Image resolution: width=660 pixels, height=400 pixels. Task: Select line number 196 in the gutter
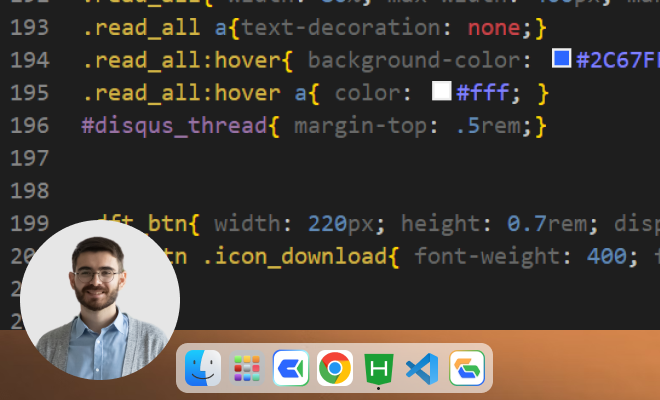click(29, 126)
